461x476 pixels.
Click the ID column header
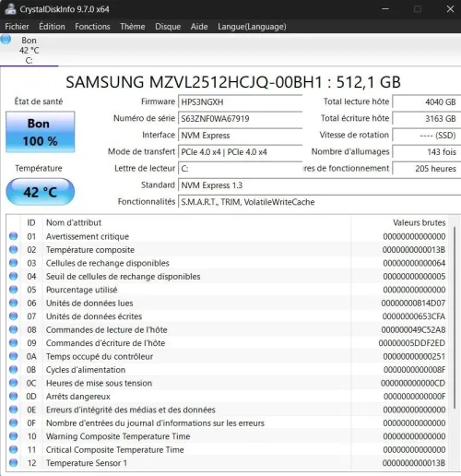31,222
